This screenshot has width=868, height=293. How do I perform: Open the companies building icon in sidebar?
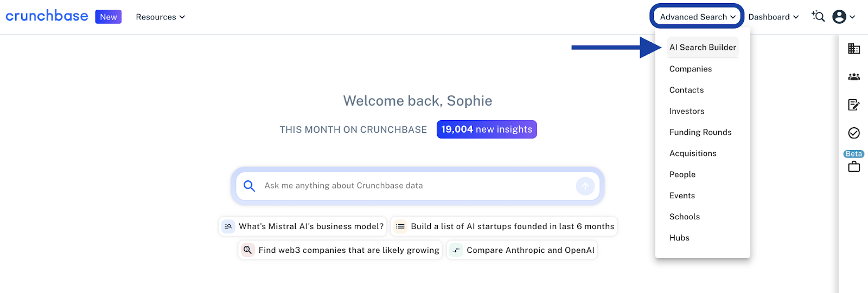tap(854, 49)
